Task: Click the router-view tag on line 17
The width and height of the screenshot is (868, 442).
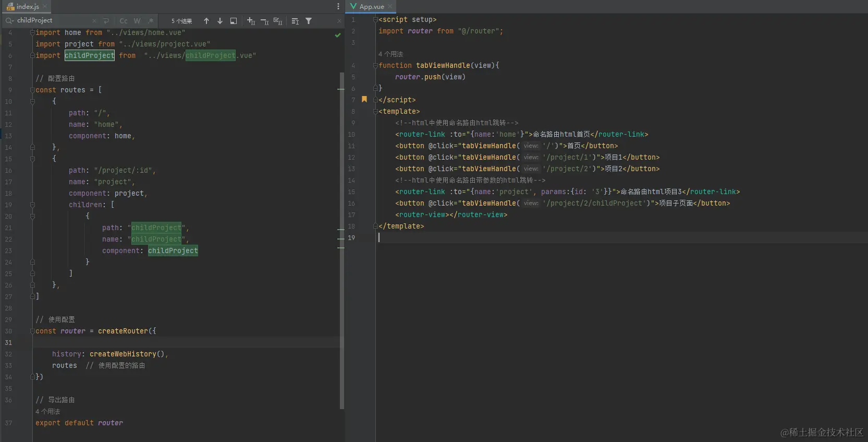Action: 451,214
